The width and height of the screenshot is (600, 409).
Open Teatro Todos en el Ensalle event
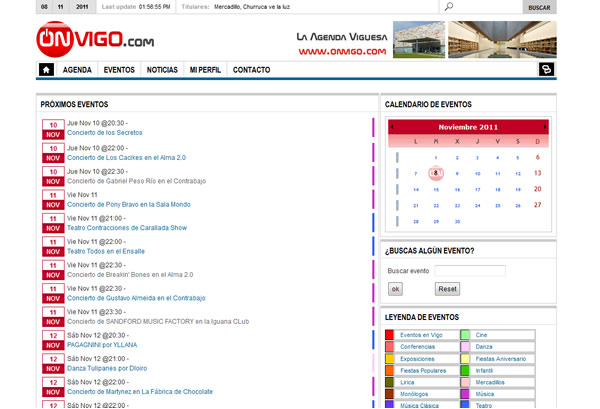(106, 251)
